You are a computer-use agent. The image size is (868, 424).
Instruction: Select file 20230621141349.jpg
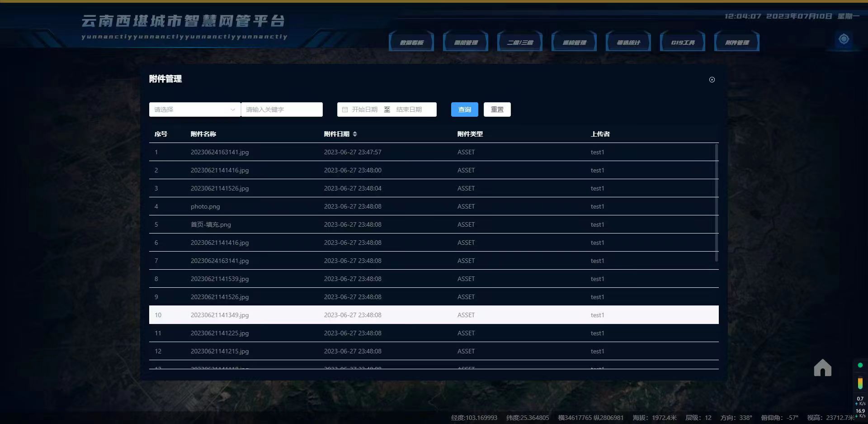220,315
